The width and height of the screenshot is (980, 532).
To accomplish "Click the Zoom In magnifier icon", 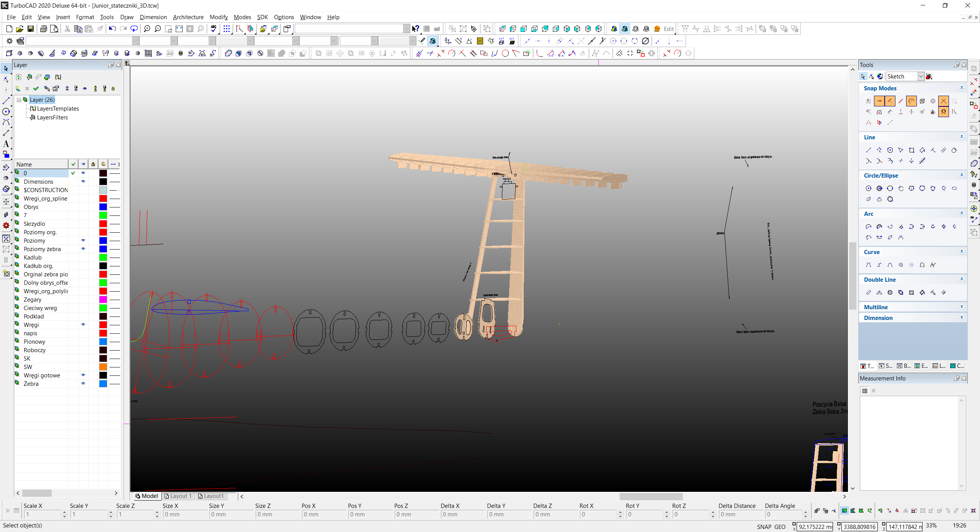I will (x=147, y=29).
